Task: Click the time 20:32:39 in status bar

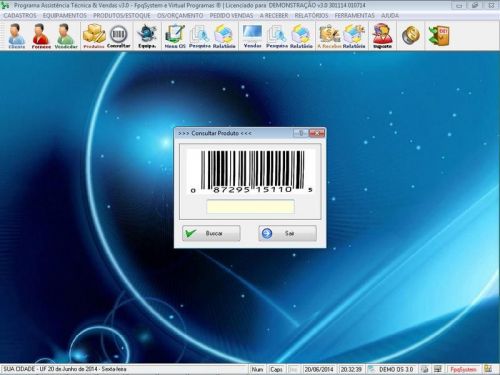Action: (351, 369)
